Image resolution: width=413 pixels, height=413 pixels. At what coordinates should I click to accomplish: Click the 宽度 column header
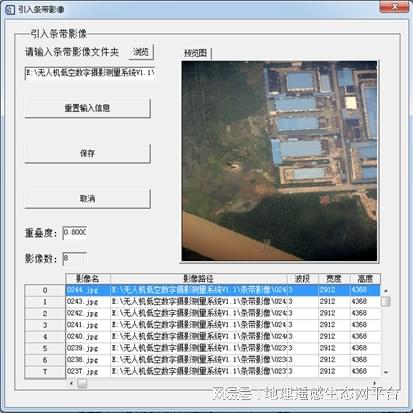(x=334, y=279)
